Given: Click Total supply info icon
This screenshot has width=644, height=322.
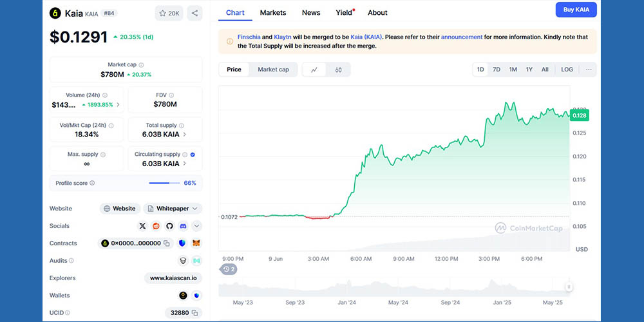Looking at the screenshot, I should tap(181, 126).
